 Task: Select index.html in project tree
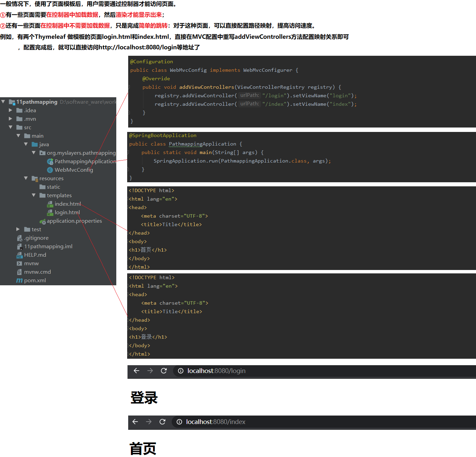tap(68, 204)
